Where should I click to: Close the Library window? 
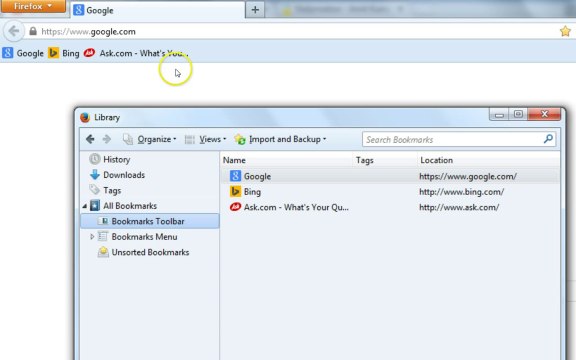tap(544, 114)
